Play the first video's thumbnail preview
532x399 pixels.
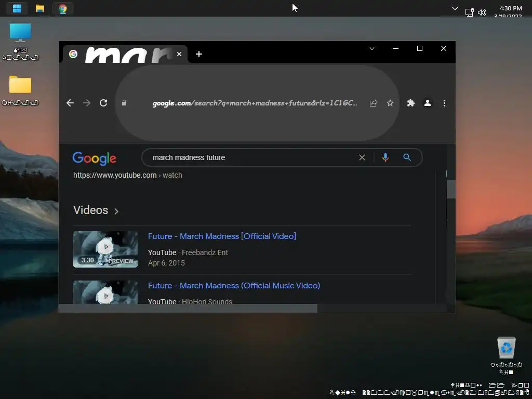click(x=105, y=249)
